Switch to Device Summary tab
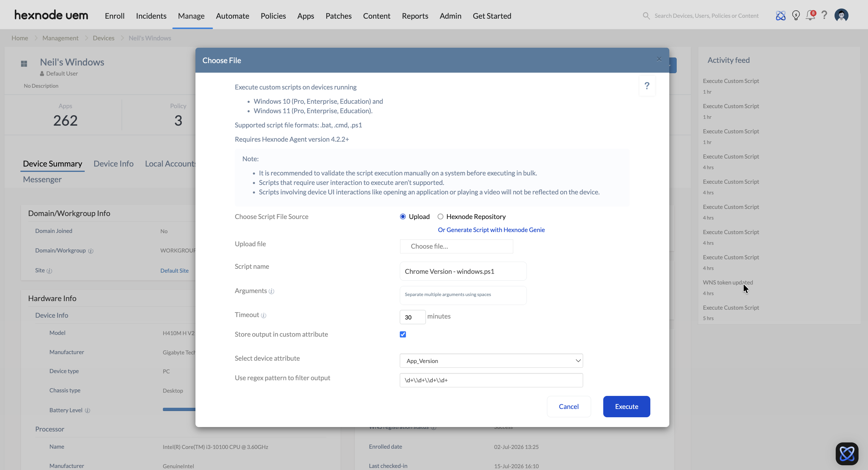Screen dimensions: 868x470 coord(52,164)
